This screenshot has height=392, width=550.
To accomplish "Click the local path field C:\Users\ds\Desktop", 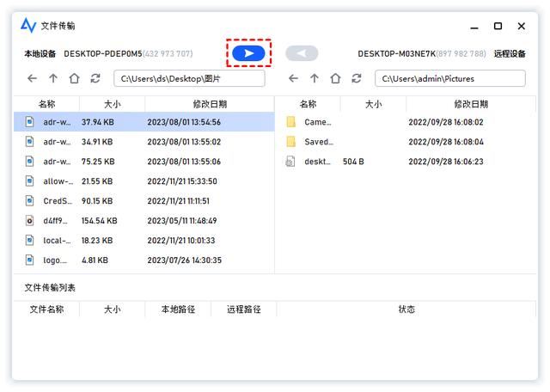I will click(x=189, y=79).
